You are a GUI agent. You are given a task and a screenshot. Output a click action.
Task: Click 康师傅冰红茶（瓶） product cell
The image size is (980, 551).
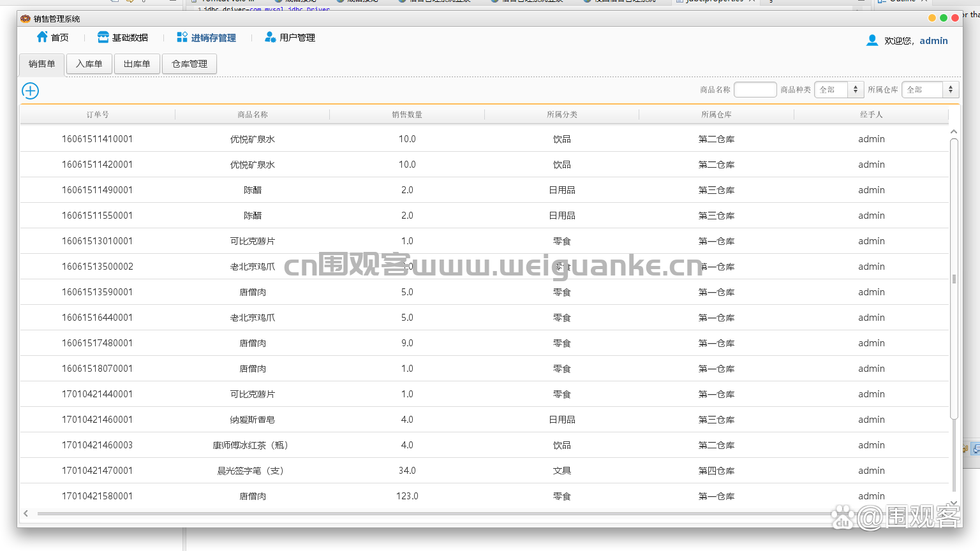[x=253, y=445]
